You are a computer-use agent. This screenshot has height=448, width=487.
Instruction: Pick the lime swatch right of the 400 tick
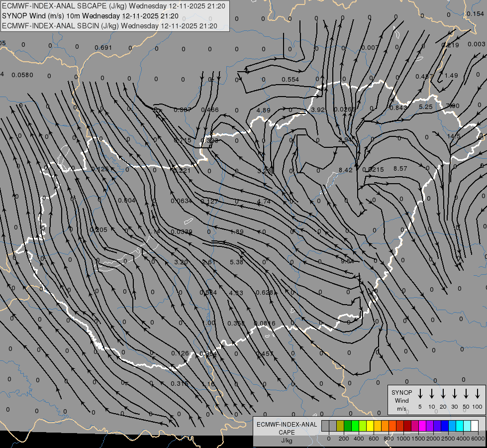pyautogui.click(x=363, y=426)
